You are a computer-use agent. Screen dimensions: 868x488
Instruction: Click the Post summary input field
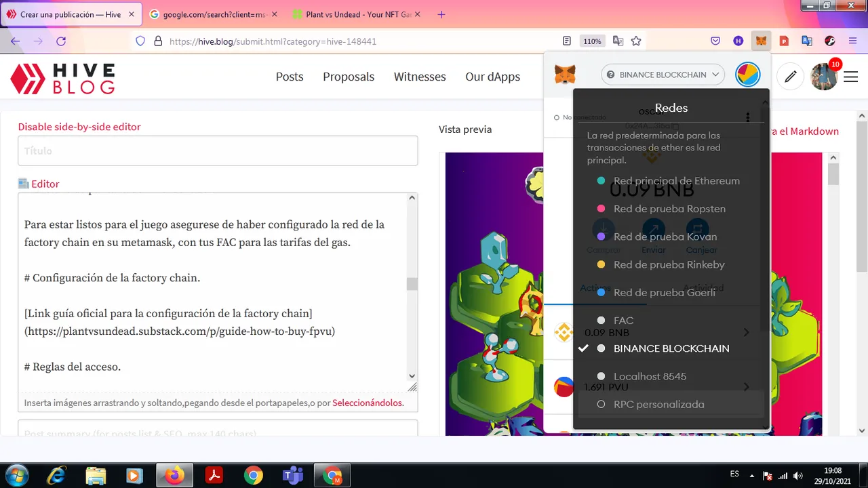point(218,429)
